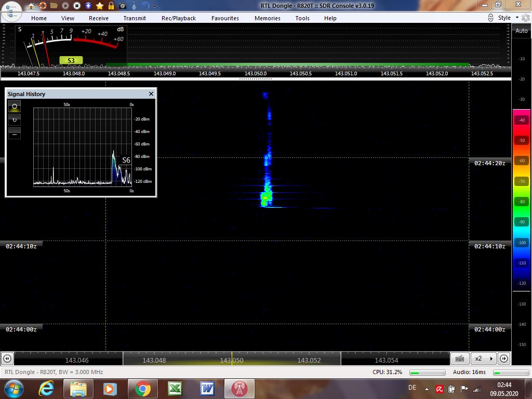This screenshot has width=532, height=399.
Task: Open Excel from the taskbar
Action: [x=175, y=389]
